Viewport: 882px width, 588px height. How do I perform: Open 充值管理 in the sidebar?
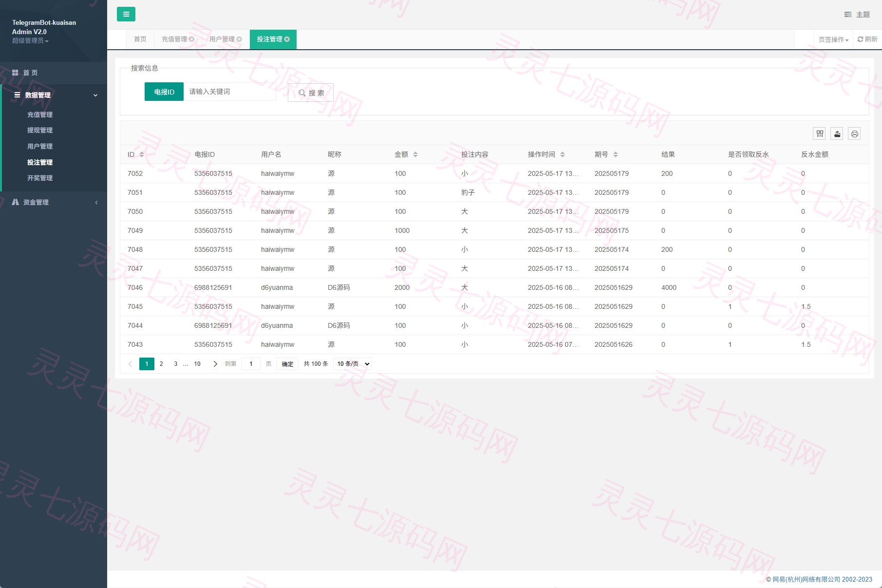[x=40, y=114]
